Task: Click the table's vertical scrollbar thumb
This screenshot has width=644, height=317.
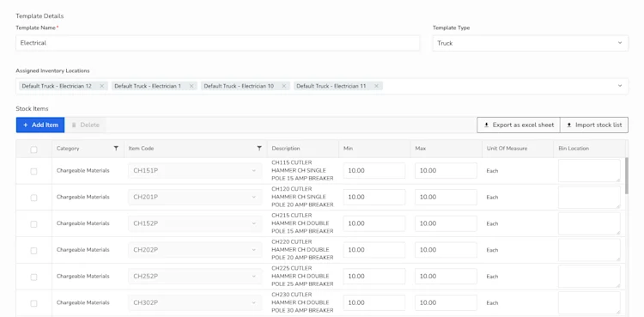Action: tap(626, 175)
